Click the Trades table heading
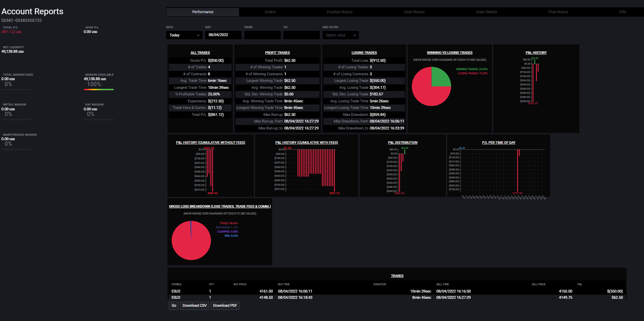Screen dimensions: 644x321 point(397,276)
